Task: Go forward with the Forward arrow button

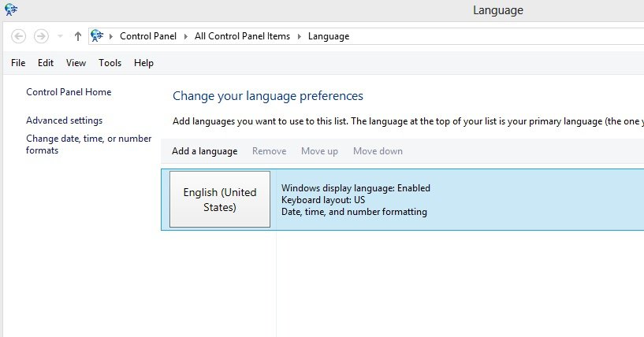Action: (x=41, y=36)
